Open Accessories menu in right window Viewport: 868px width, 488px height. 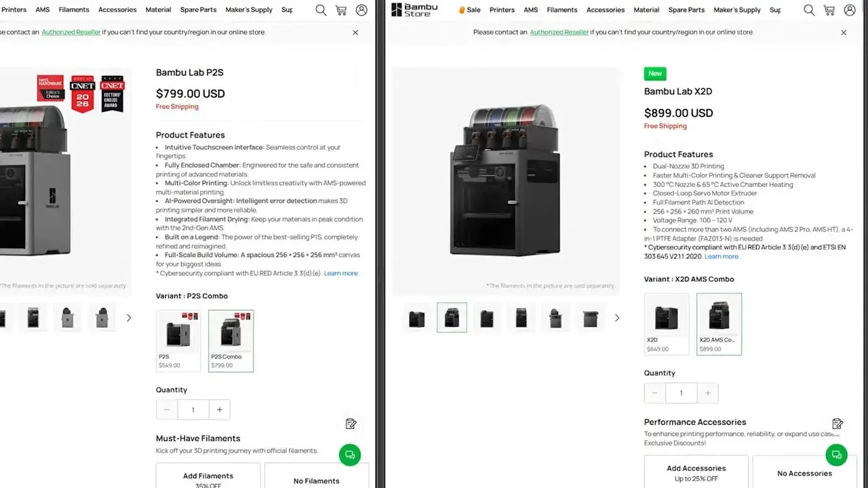tap(606, 10)
